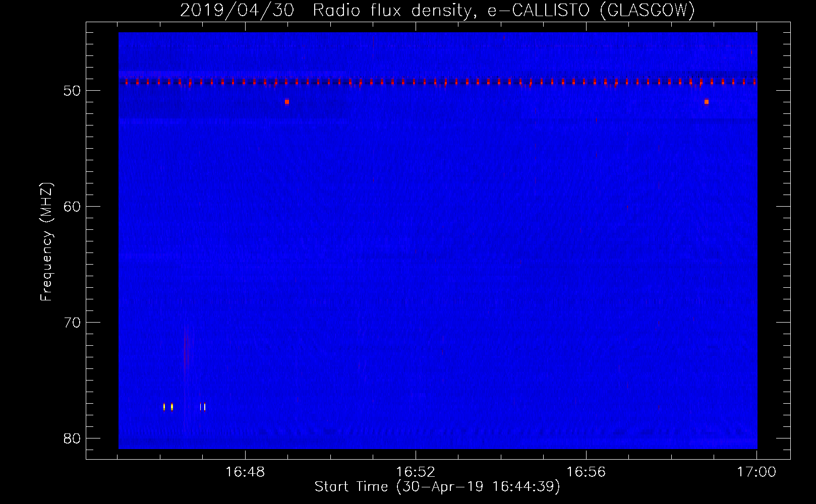Click the 16:56 time tick label
The width and height of the screenshot is (816, 504).
[x=586, y=472]
